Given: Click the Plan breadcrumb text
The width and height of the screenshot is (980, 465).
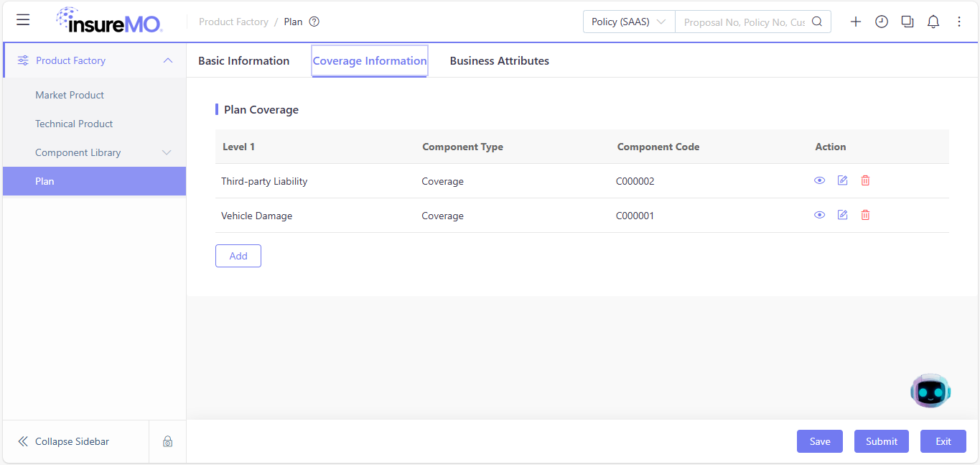Looking at the screenshot, I should point(294,22).
